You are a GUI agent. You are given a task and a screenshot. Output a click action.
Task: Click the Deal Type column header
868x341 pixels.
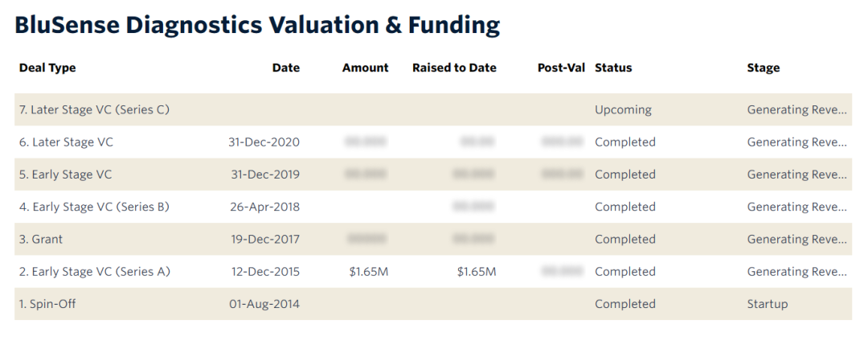coord(47,68)
